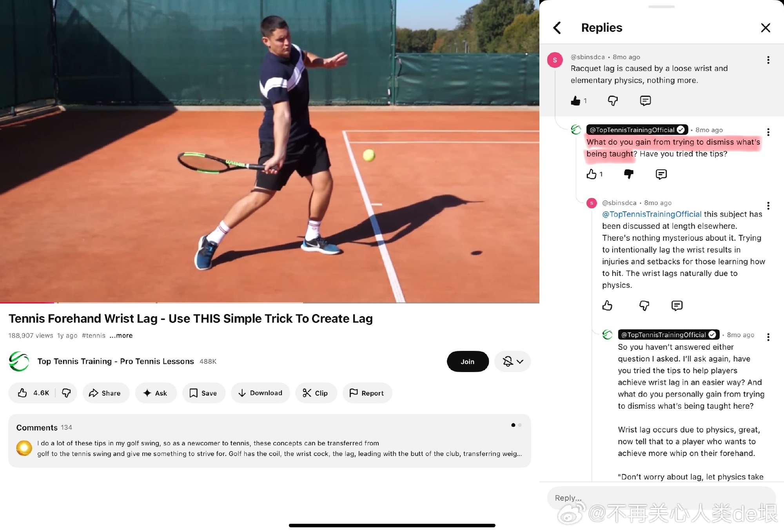
Task: Dislike the first sbinsdca comment
Action: (x=613, y=101)
